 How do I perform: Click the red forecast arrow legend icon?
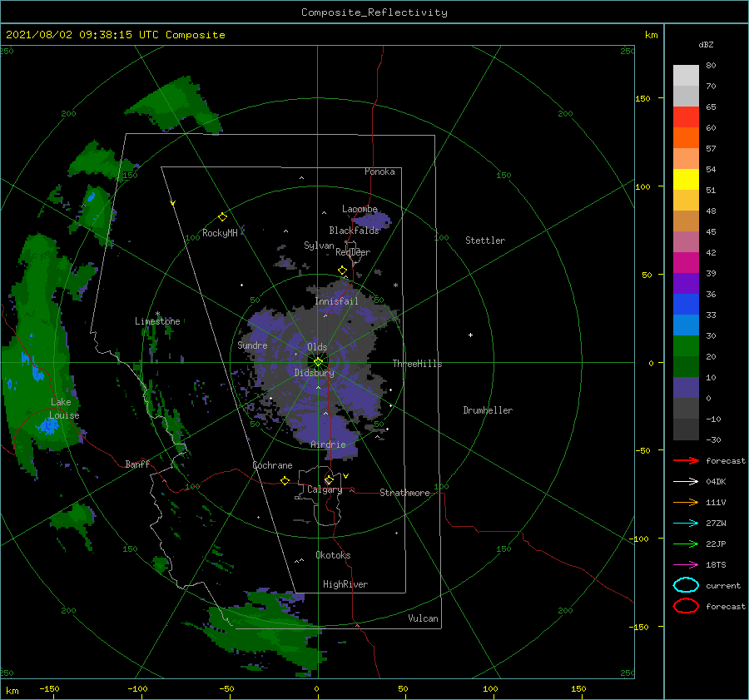(x=686, y=460)
